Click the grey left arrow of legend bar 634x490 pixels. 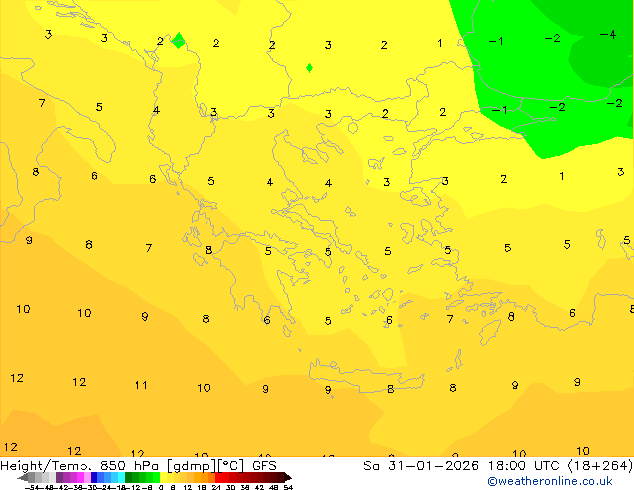(23, 478)
